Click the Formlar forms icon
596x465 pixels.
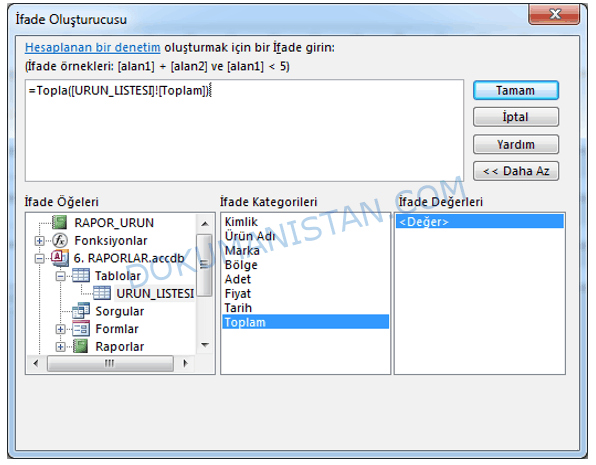[81, 329]
